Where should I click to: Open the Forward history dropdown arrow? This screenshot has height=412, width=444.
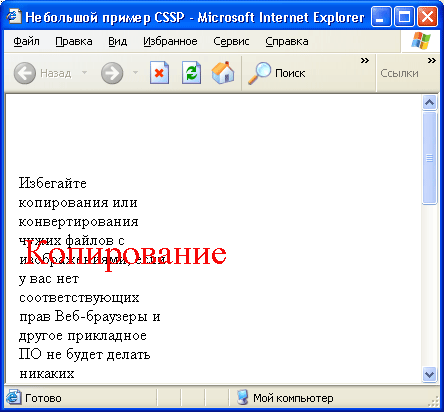pyautogui.click(x=135, y=72)
